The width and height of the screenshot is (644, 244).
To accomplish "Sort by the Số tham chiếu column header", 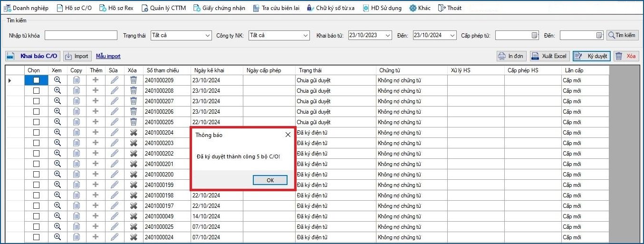I will pos(167,70).
